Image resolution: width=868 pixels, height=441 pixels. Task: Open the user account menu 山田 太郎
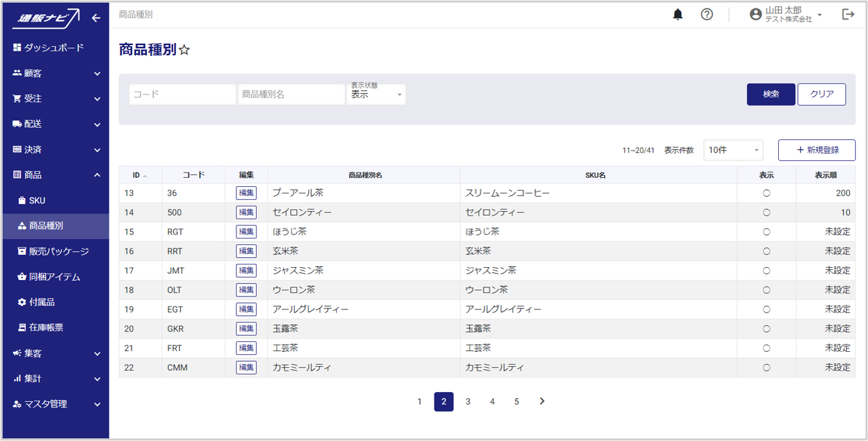(x=787, y=14)
